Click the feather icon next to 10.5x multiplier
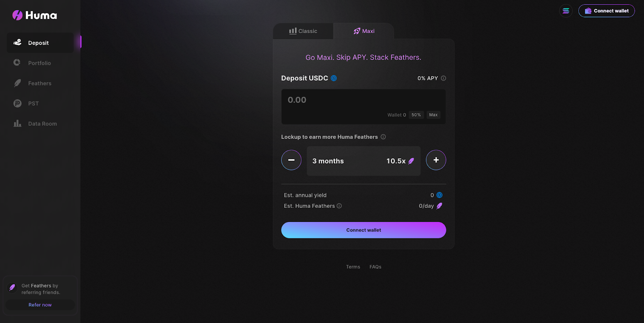 [x=411, y=161]
